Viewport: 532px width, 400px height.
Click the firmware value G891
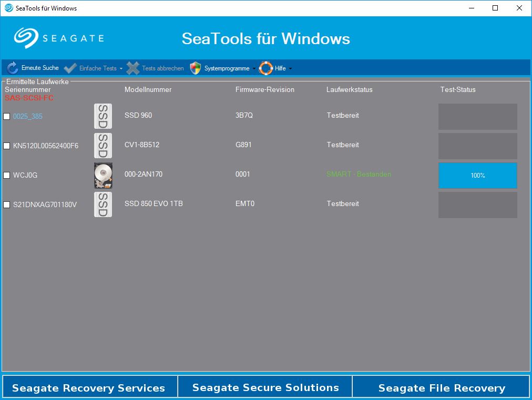(x=243, y=145)
